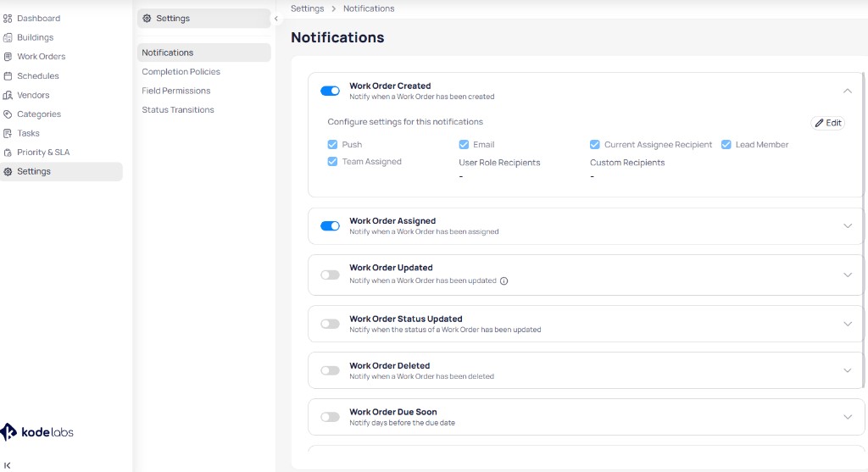This screenshot has width=868, height=472.
Task: Click the Work Orders icon in sidebar
Action: (7, 57)
